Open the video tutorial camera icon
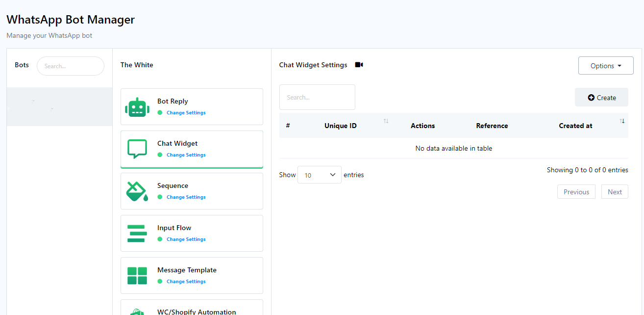The height and width of the screenshot is (315, 644). pyautogui.click(x=359, y=65)
